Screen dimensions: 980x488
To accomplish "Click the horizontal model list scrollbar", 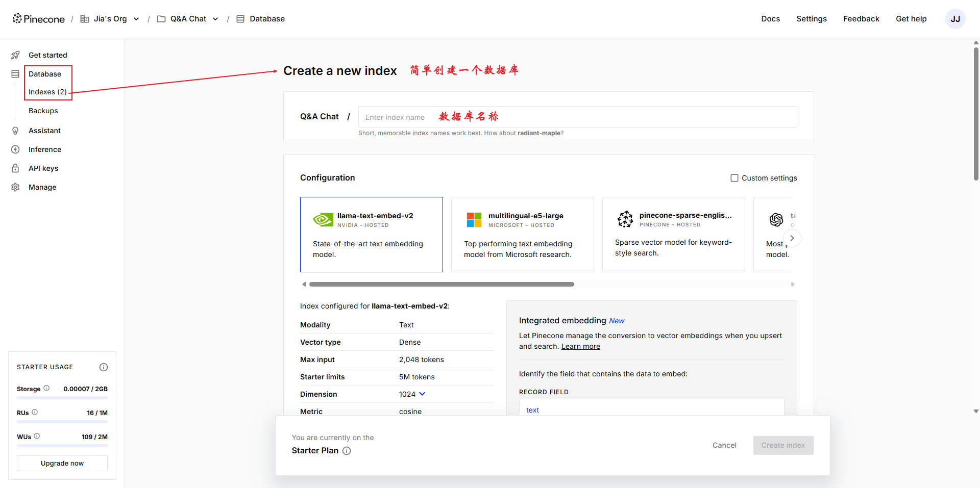I will pos(442,285).
